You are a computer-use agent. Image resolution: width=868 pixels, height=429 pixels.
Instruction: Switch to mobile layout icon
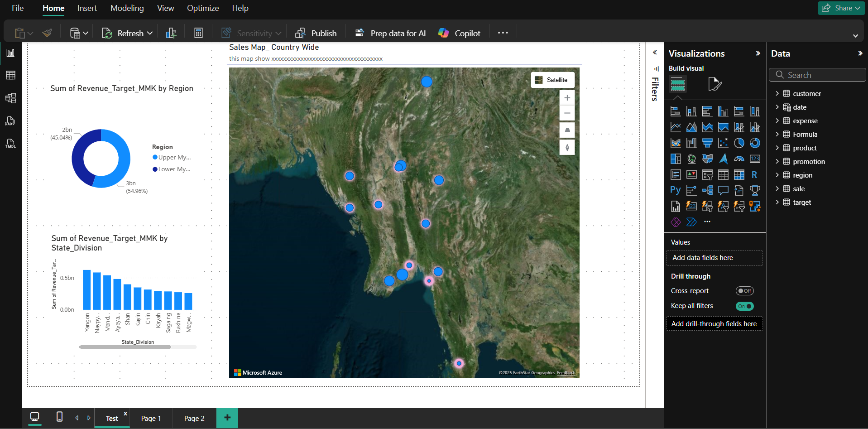(59, 417)
